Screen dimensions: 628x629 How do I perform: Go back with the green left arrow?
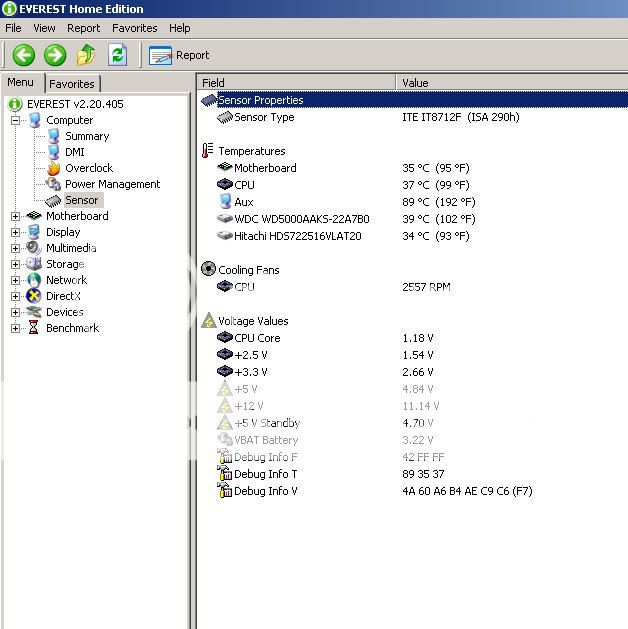pyautogui.click(x=24, y=55)
